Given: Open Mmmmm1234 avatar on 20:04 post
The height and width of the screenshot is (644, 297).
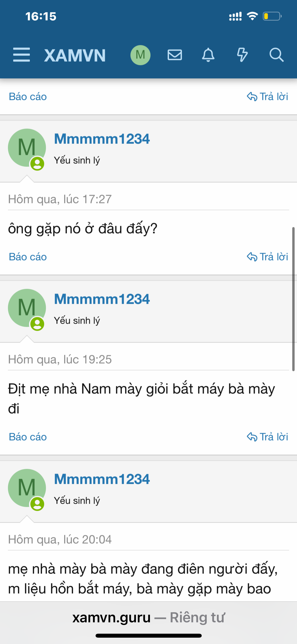Looking at the screenshot, I should 27,488.
